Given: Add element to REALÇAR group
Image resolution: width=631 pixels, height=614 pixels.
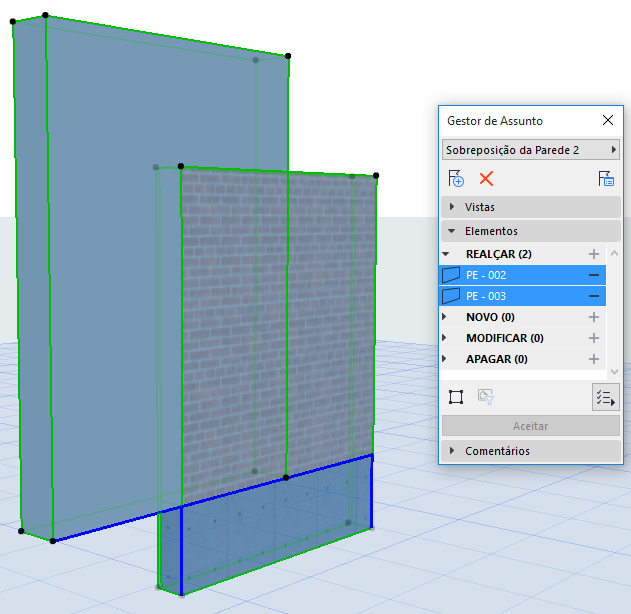Looking at the screenshot, I should point(594,254).
